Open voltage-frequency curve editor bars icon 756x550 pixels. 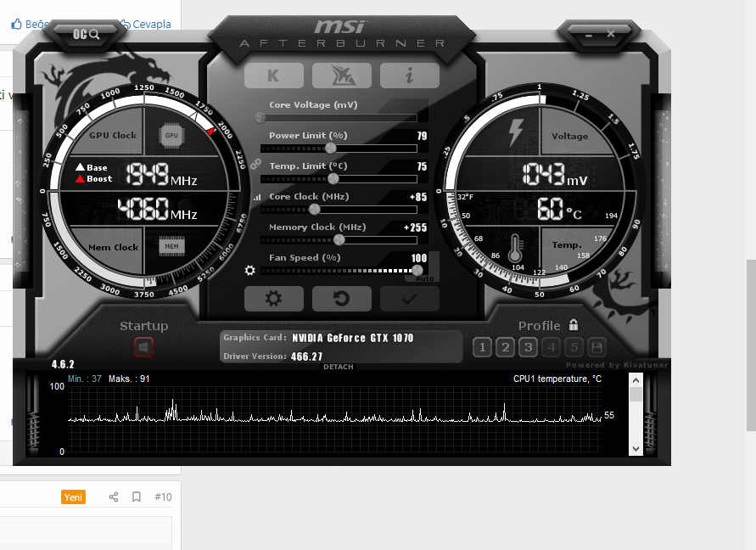pos(257,197)
